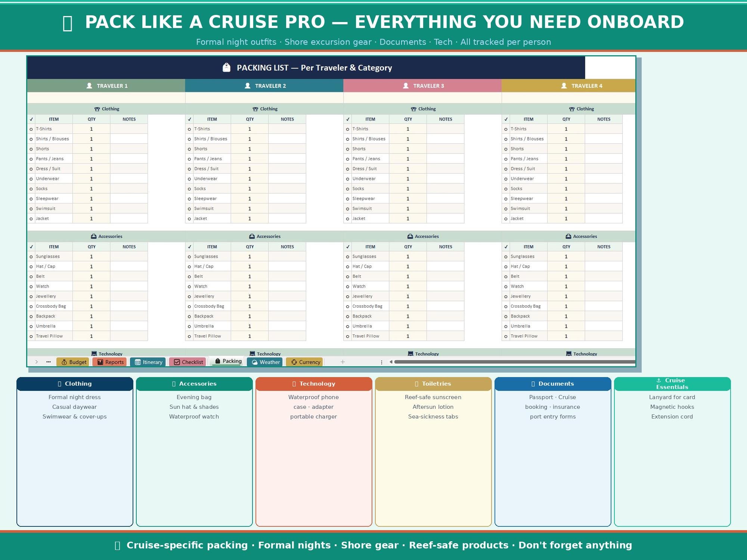Tick Dress / Suit for Traveler 2
This screenshot has width=747, height=560.
click(189, 169)
